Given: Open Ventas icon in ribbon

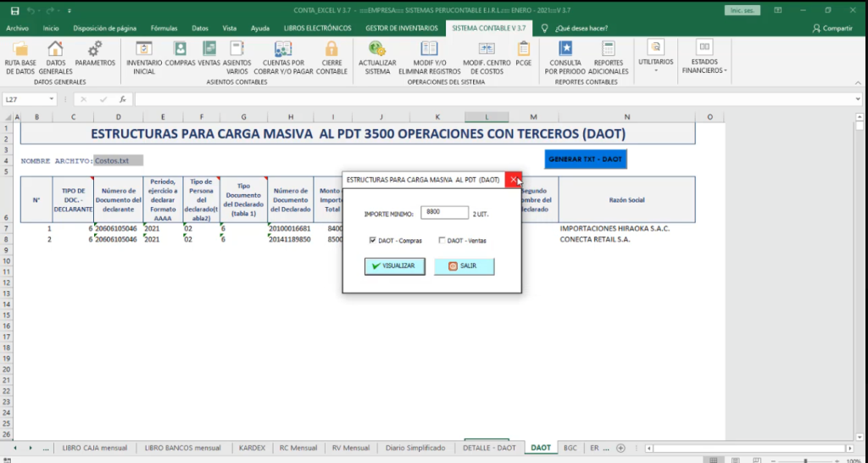Looking at the screenshot, I should click(x=209, y=48).
